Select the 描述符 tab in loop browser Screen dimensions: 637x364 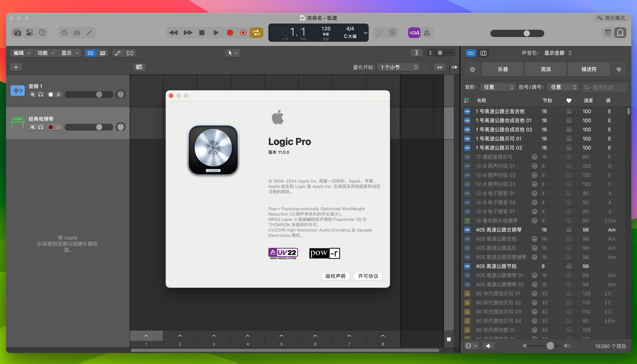[589, 69]
